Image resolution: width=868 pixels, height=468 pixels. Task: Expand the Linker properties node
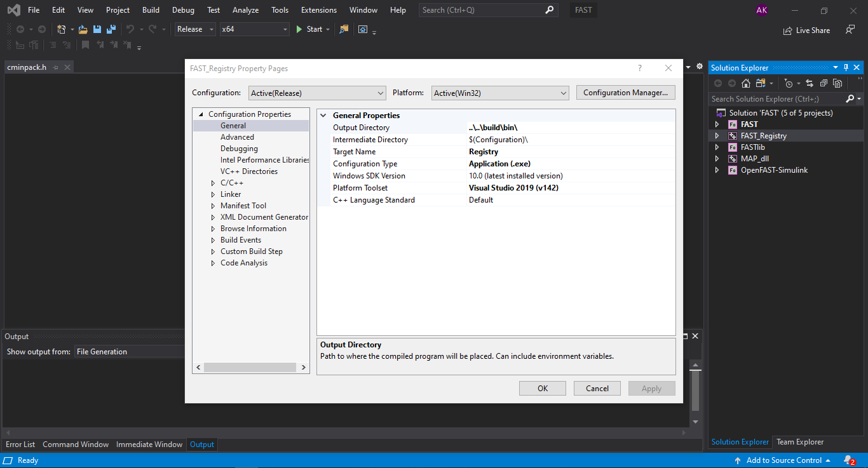(x=214, y=194)
